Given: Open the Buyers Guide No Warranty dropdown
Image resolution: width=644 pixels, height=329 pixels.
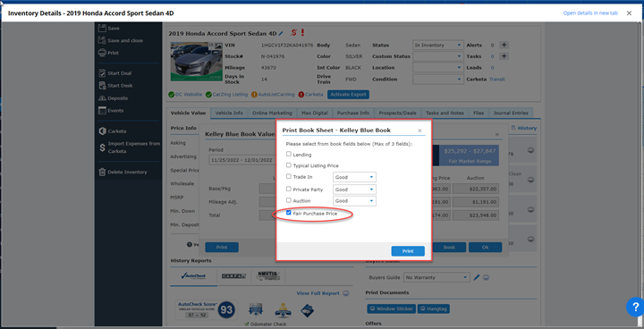Looking at the screenshot, I should click(436, 277).
